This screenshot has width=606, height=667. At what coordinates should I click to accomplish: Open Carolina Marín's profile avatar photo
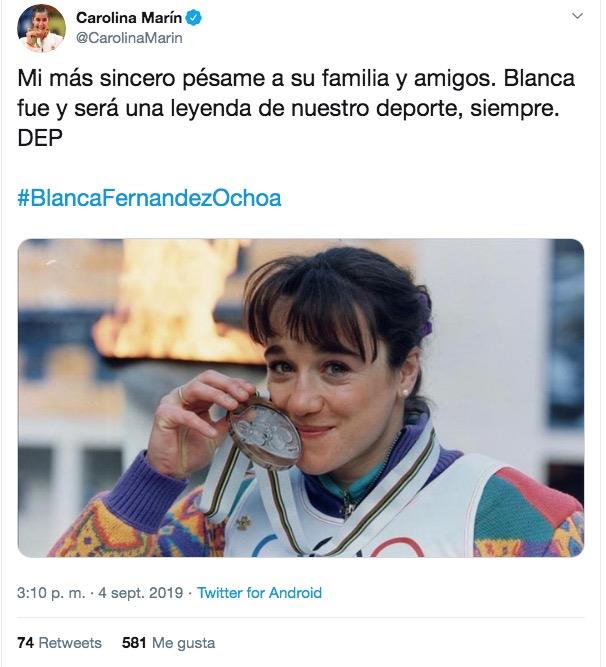pos(41,28)
